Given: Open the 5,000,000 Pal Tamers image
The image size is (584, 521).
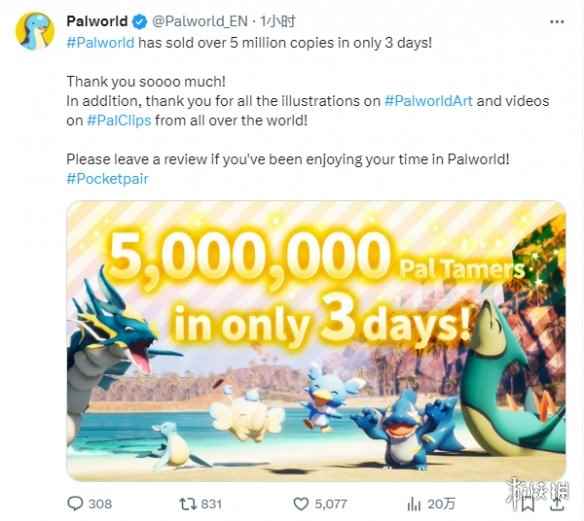Looking at the screenshot, I should [x=316, y=341].
